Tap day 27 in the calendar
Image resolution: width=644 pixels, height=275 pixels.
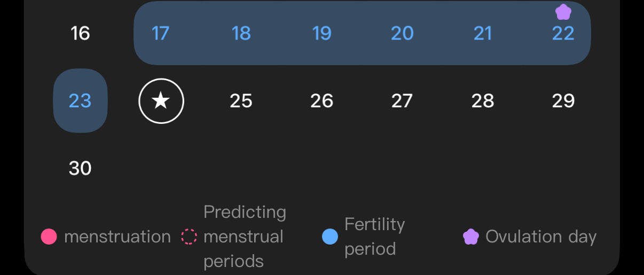[402, 101]
